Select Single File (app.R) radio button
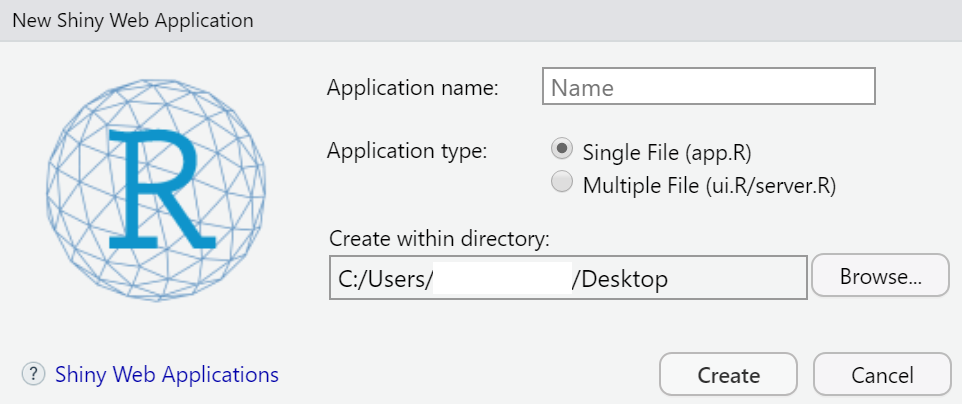This screenshot has height=404, width=962. [562, 149]
